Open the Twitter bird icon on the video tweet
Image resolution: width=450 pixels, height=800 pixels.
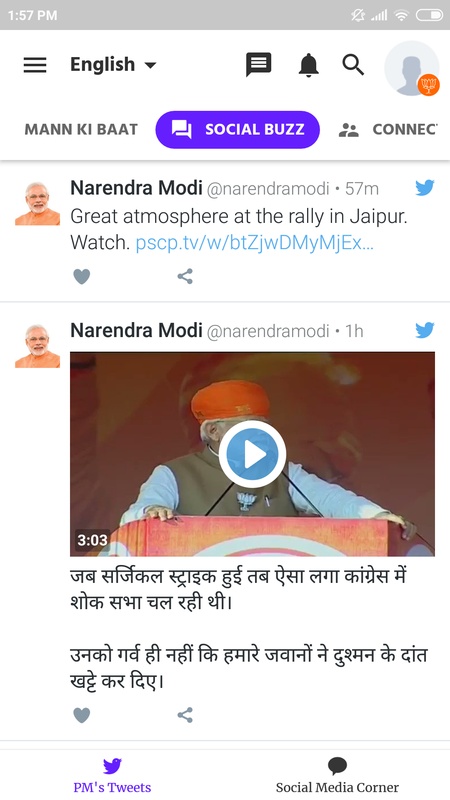pyautogui.click(x=424, y=330)
